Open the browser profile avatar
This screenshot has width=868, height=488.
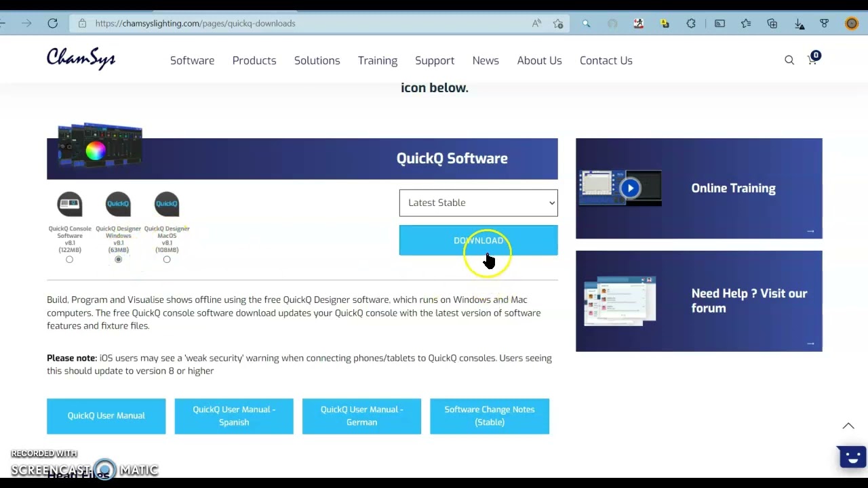pyautogui.click(x=852, y=24)
